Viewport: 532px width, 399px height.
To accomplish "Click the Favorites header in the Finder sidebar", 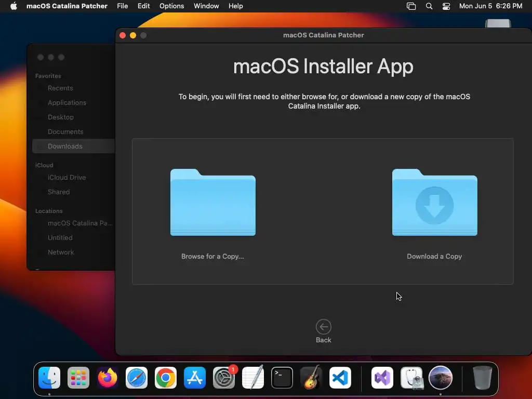I will point(48,76).
